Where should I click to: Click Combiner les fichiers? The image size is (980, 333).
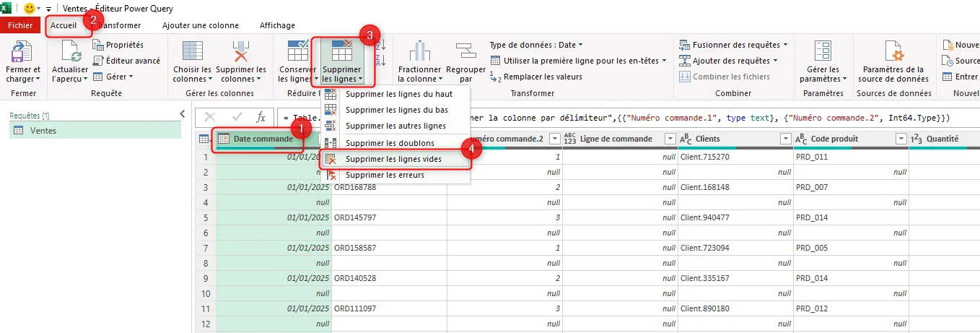[x=725, y=77]
